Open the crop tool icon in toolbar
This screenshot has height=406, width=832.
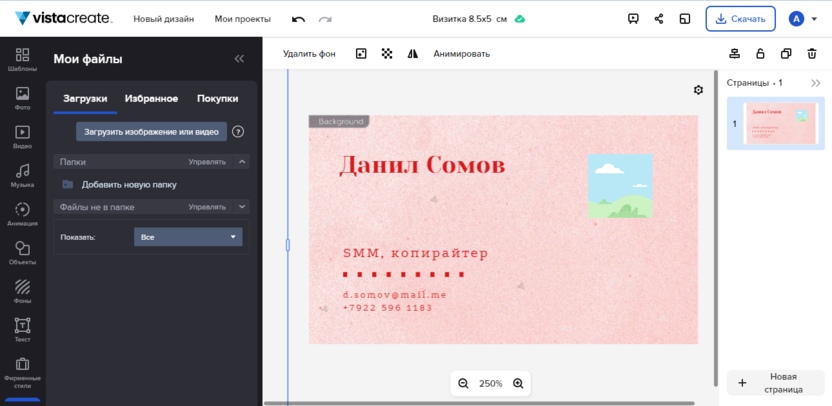361,54
